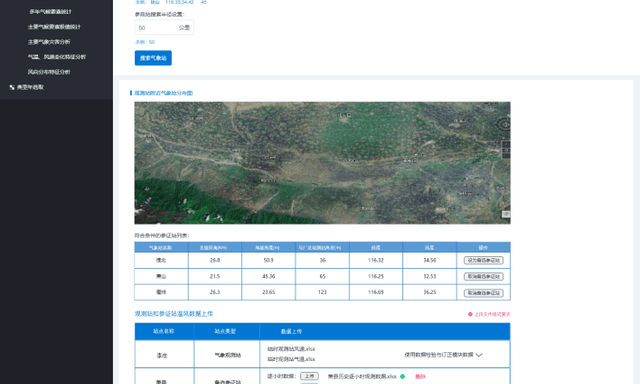
Task: Open 气温、风速变化特征分析 sidebar item
Action: [x=57, y=57]
